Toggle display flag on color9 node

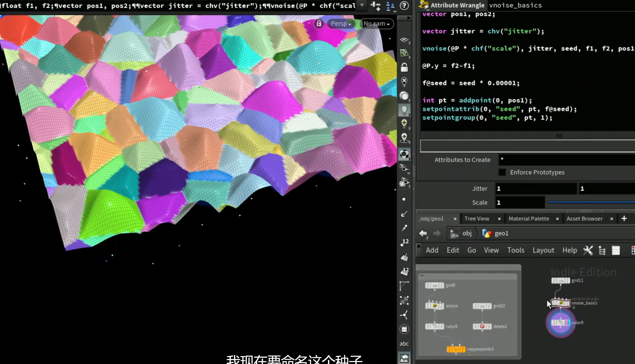(568, 323)
